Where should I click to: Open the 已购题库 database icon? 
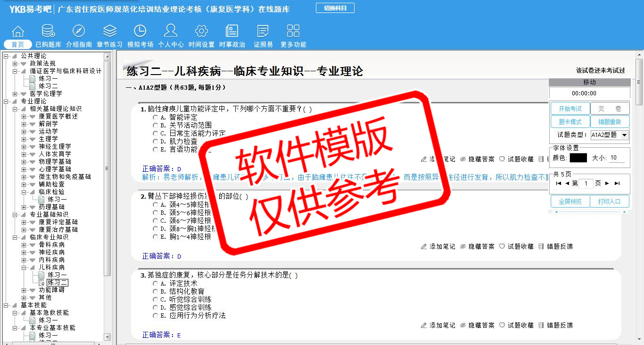tap(48, 32)
